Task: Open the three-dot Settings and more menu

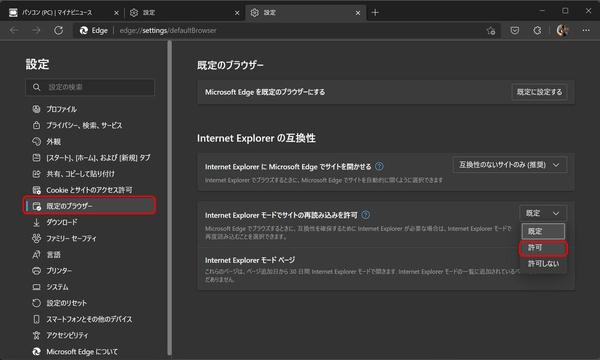Action: (586, 30)
